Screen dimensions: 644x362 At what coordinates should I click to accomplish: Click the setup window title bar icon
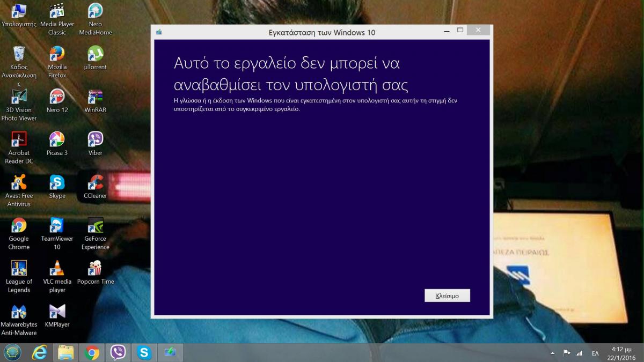tap(159, 32)
